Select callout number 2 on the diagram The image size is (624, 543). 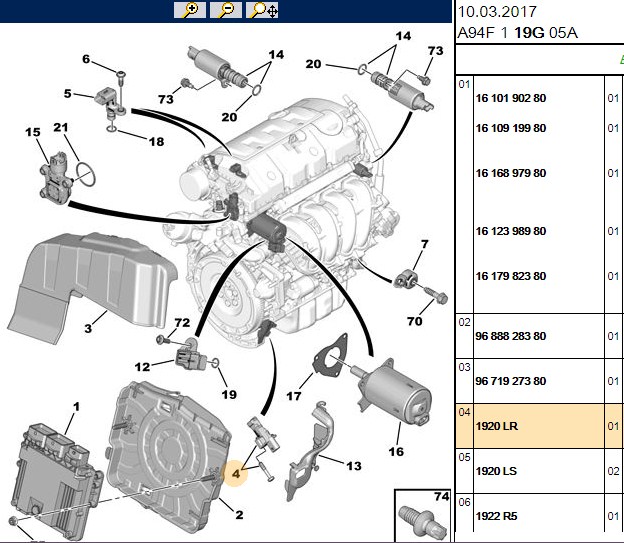(x=239, y=514)
